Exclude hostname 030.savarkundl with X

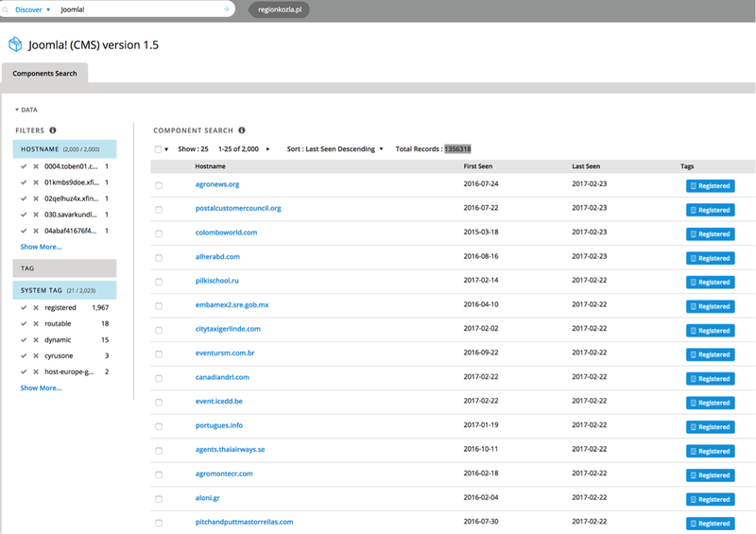point(36,215)
